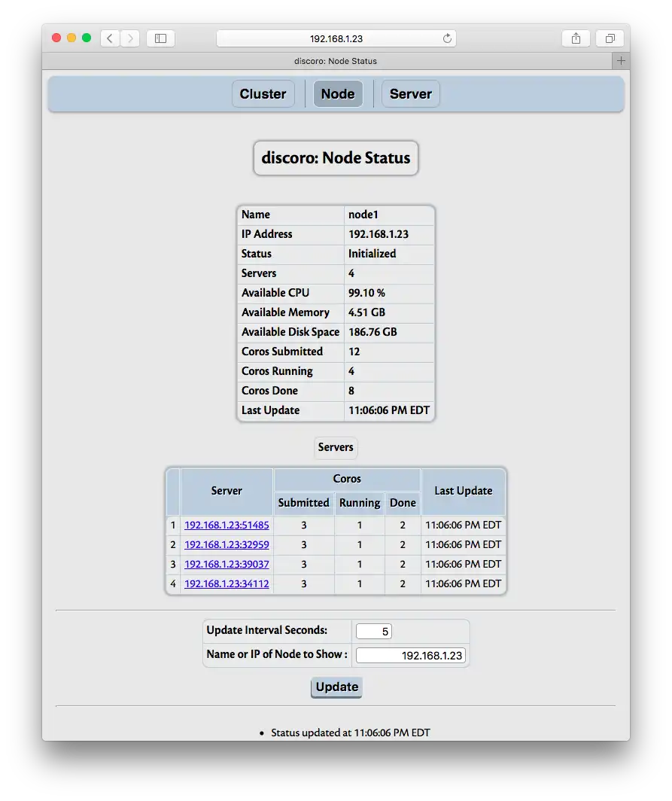Open the Node page tab

(x=338, y=94)
